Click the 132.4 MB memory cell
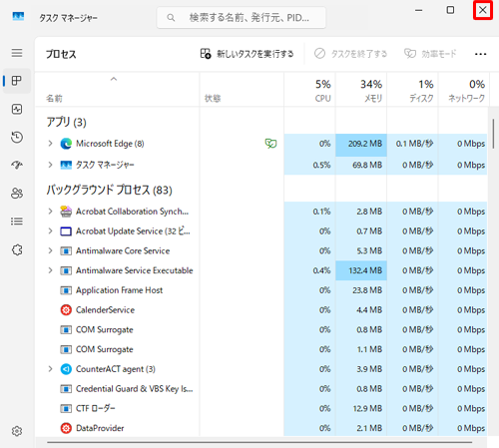 point(361,270)
